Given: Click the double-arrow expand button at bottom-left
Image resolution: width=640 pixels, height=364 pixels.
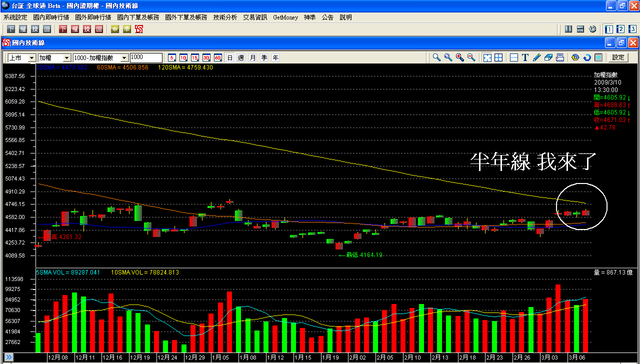Looking at the screenshot, I should (8, 357).
